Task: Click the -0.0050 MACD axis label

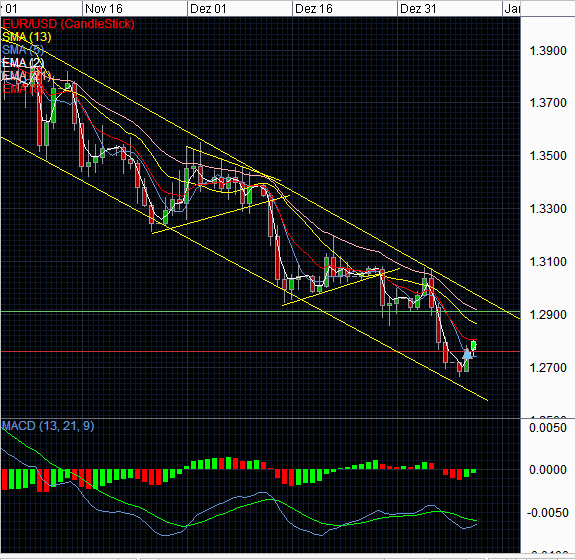Action: point(547,513)
